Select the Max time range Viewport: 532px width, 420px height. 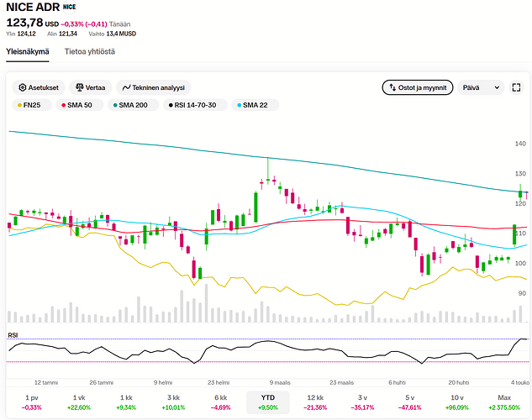pyautogui.click(x=504, y=402)
